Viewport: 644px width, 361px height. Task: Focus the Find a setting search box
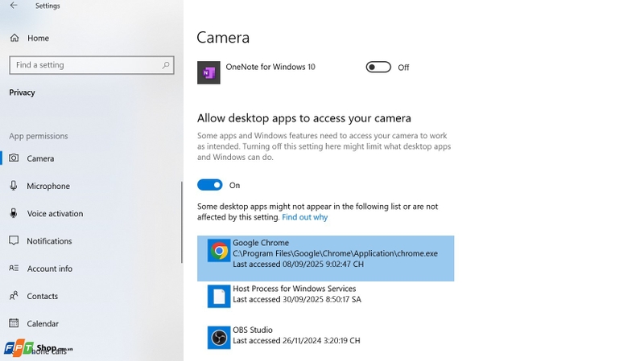92,65
